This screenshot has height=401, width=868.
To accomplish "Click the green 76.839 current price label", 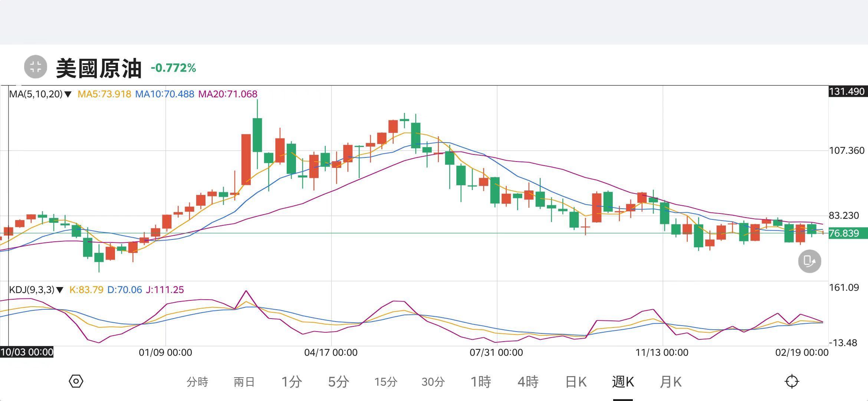I will coord(847,234).
